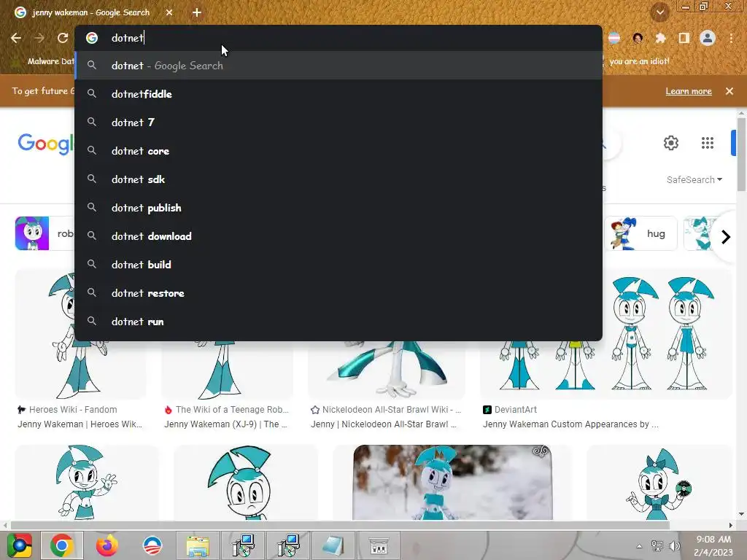Show hidden tray icons with the up arrow
747x560 pixels.
pos(639,546)
